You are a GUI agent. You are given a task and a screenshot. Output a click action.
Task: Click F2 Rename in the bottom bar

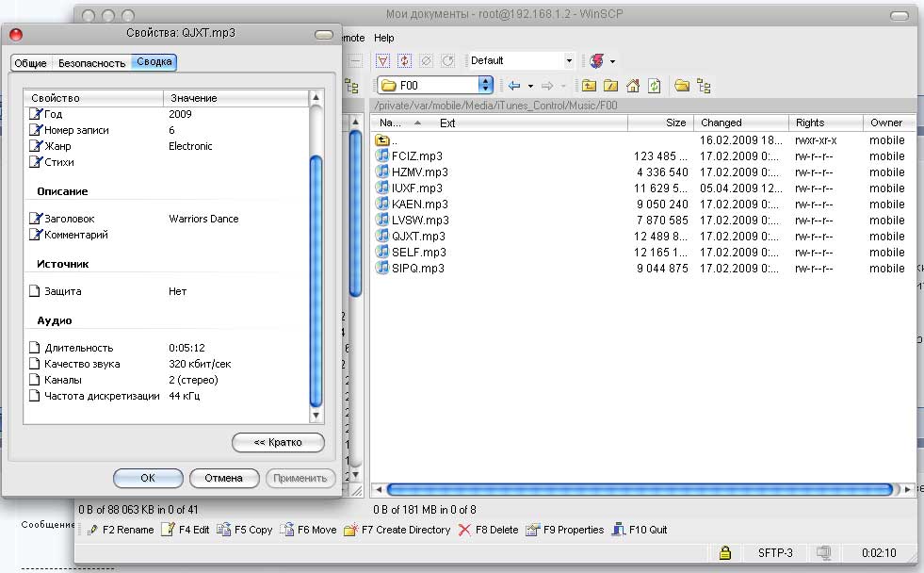tap(121, 530)
